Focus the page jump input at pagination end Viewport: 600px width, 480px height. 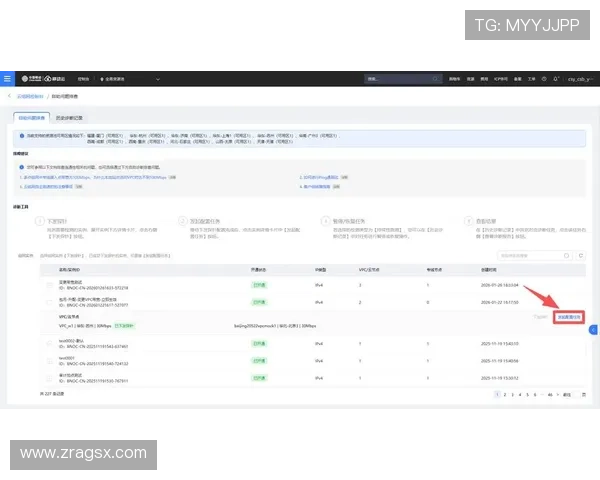pyautogui.click(x=576, y=395)
